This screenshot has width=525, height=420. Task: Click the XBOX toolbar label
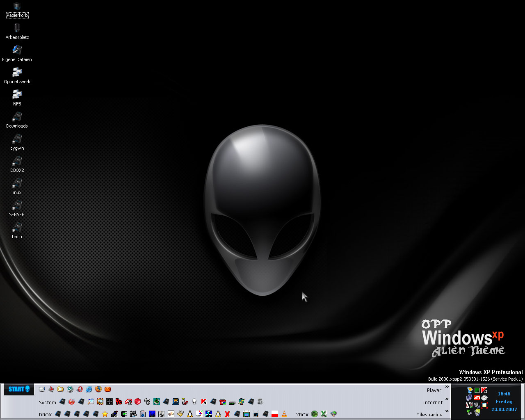pyautogui.click(x=302, y=415)
